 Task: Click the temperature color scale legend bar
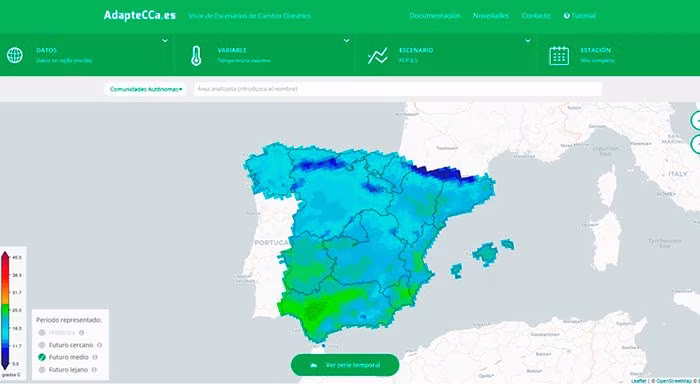(5, 310)
